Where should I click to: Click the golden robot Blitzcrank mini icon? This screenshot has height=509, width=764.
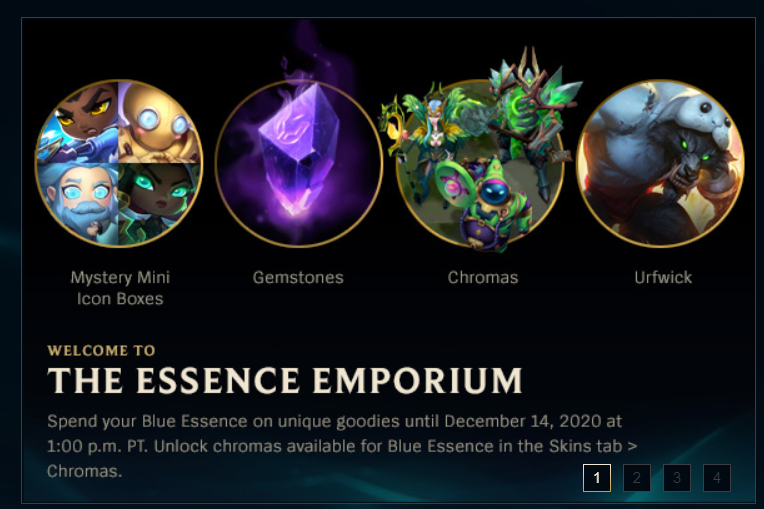click(x=158, y=124)
